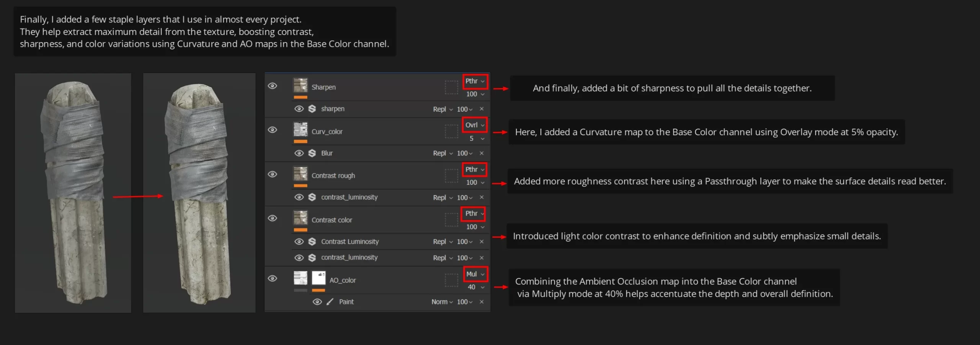Viewport: 980px width, 345px height.
Task: Open the Ovrl blend mode dropdown on Curv_color
Action: point(475,125)
